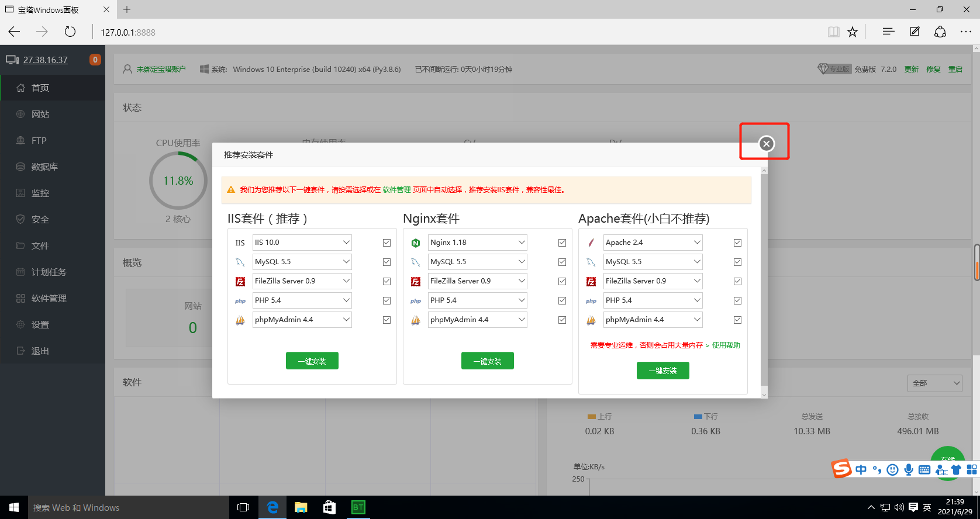The height and width of the screenshot is (519, 980).
Task: Open the 数据库 sidebar menu
Action: coord(53,167)
